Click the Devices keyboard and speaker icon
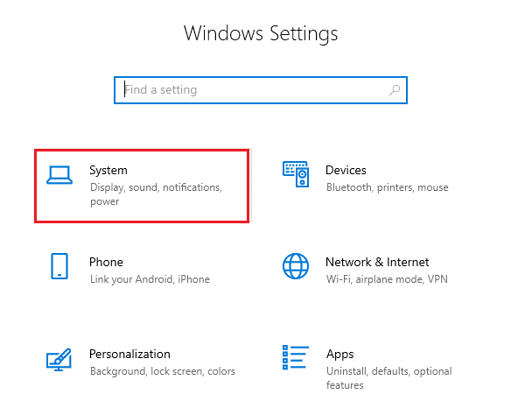532x408 pixels. point(296,176)
